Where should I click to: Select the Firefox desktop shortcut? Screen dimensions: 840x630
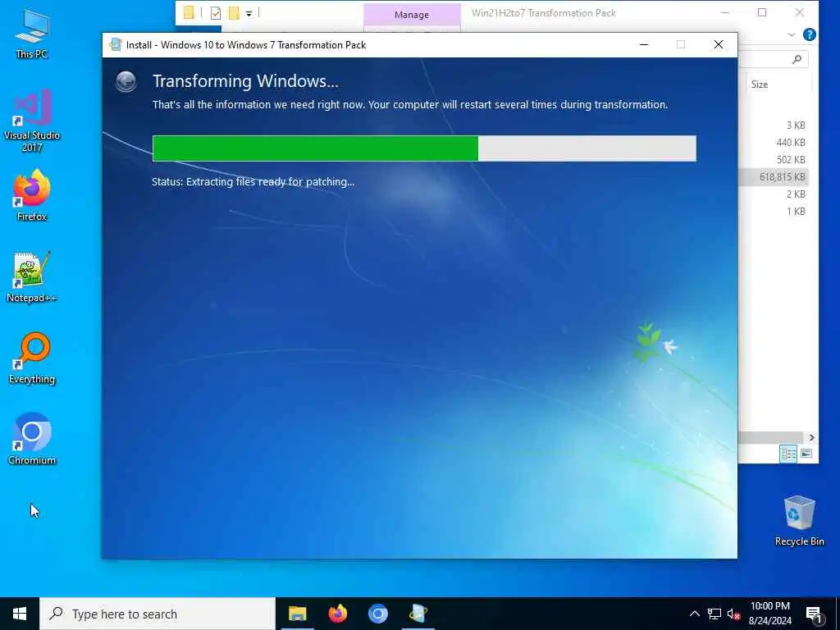pos(32,195)
